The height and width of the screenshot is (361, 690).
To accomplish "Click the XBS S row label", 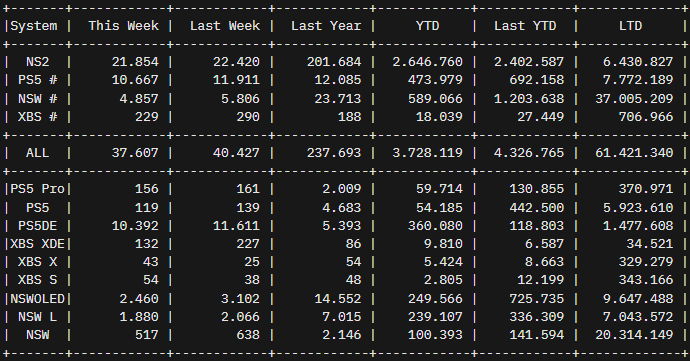I will point(37,280).
